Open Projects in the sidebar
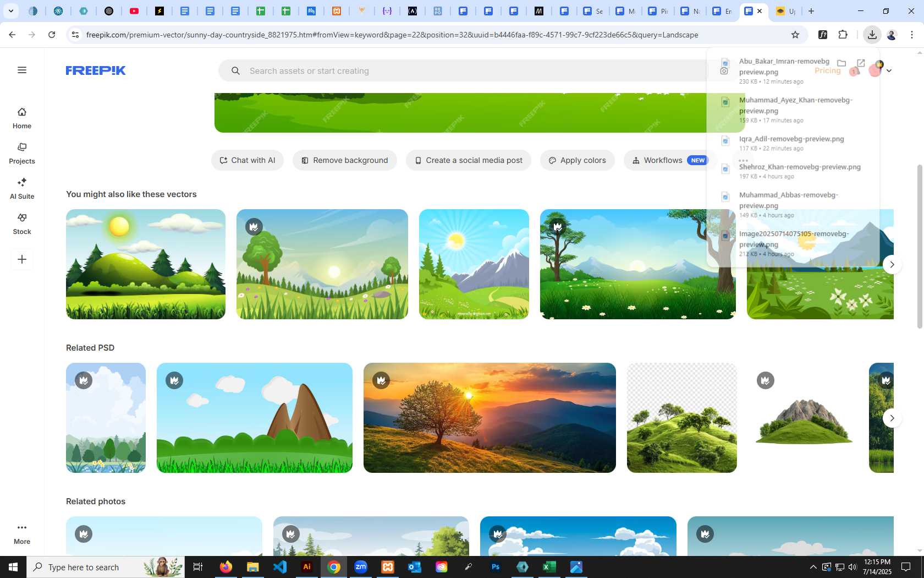Image resolution: width=924 pixels, height=578 pixels. 22,154
